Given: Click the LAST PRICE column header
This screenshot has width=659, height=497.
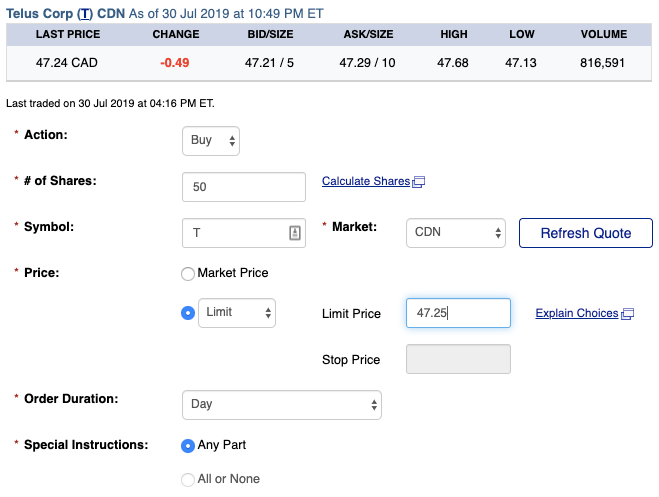Looking at the screenshot, I should [68, 34].
